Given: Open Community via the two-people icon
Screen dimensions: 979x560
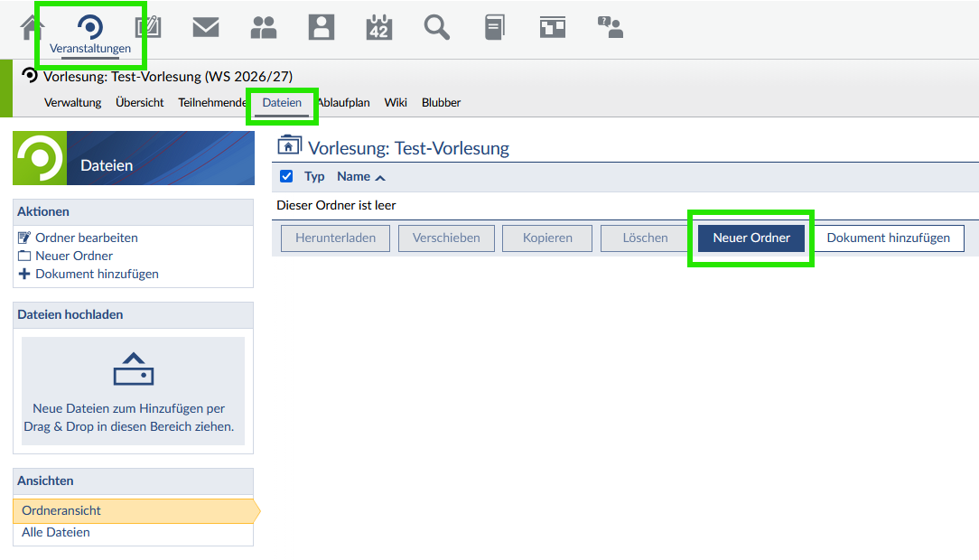Looking at the screenshot, I should point(264,27).
